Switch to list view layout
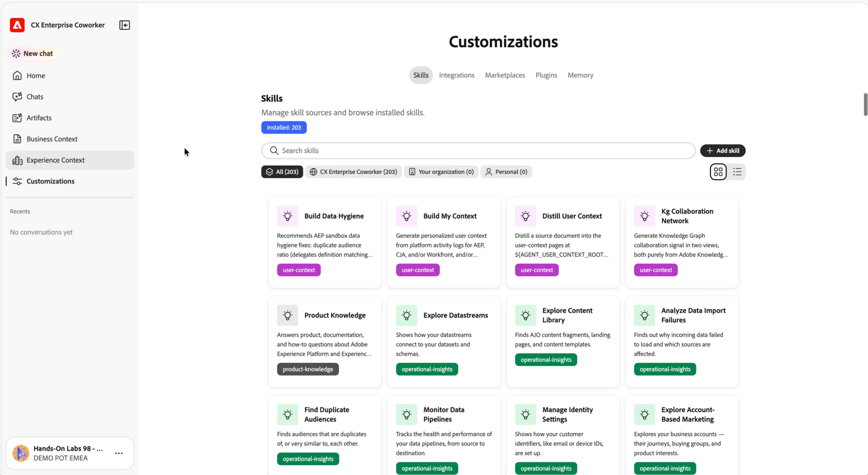Image resolution: width=868 pixels, height=475 pixels. [737, 172]
